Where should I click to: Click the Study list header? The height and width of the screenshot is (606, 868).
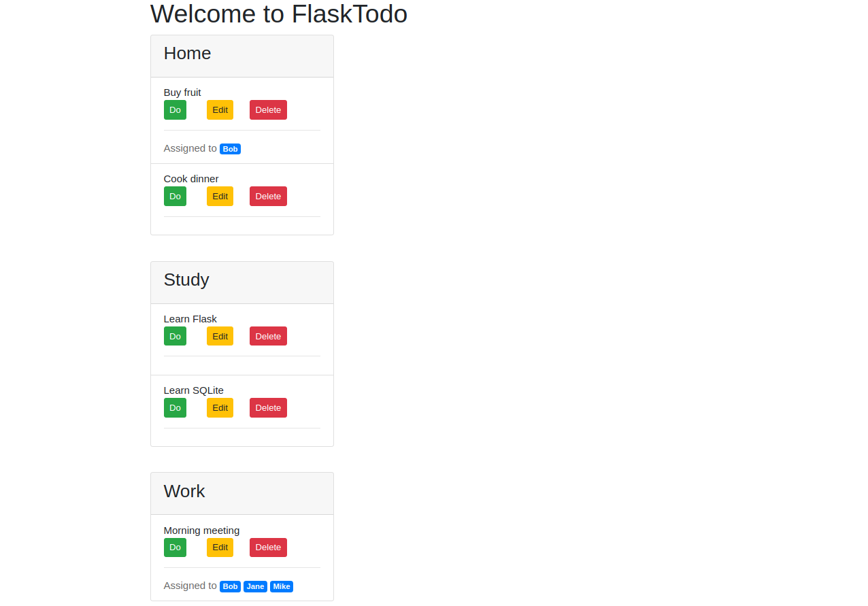point(186,280)
